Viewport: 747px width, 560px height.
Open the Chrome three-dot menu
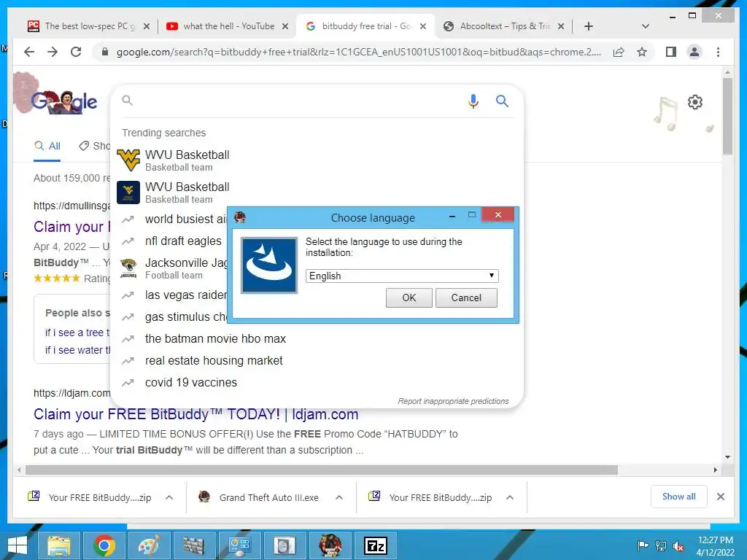click(x=718, y=52)
